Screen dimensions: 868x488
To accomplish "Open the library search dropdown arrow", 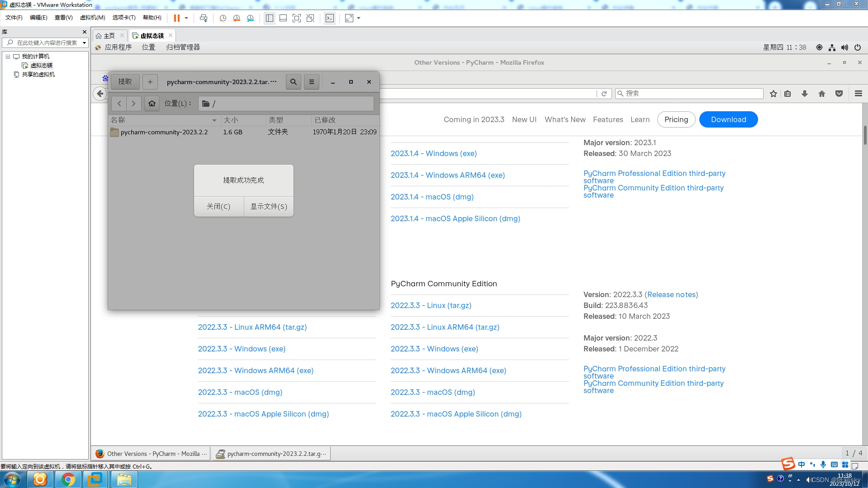I will [x=84, y=43].
